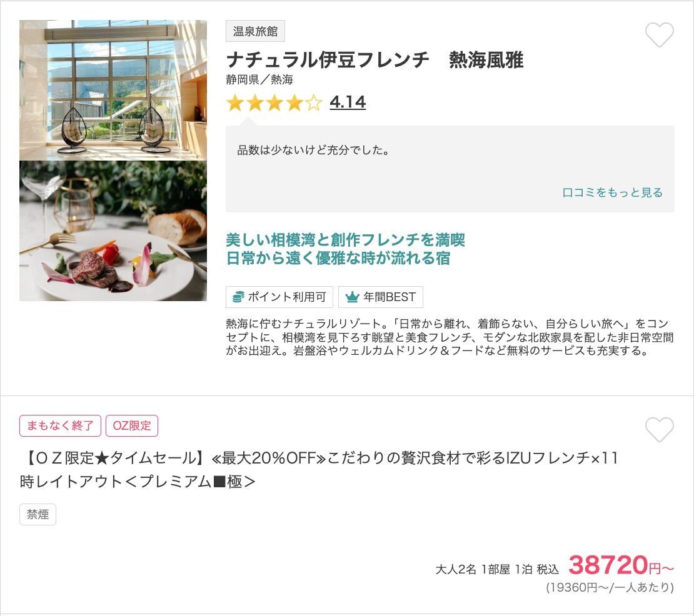Screen dimensions: 694x616
Task: Click the review comment box
Action: click(x=450, y=169)
